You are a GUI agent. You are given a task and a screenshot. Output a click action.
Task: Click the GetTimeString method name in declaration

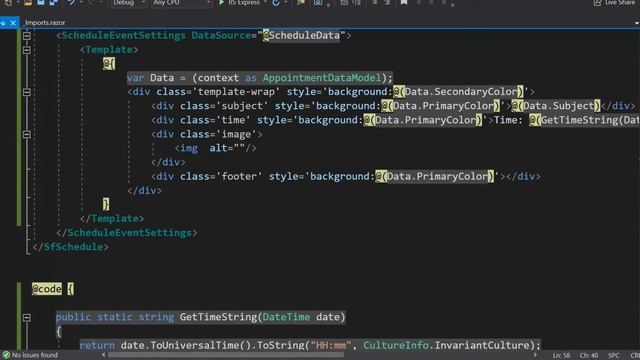point(218,317)
